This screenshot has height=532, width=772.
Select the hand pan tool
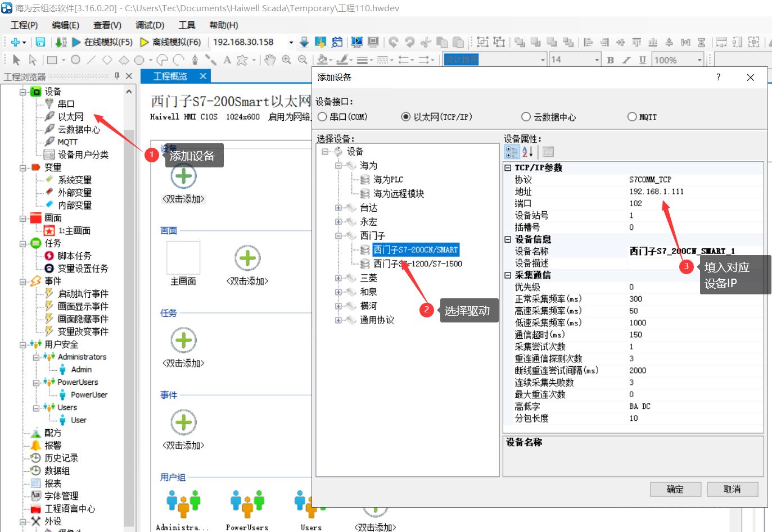click(270, 60)
